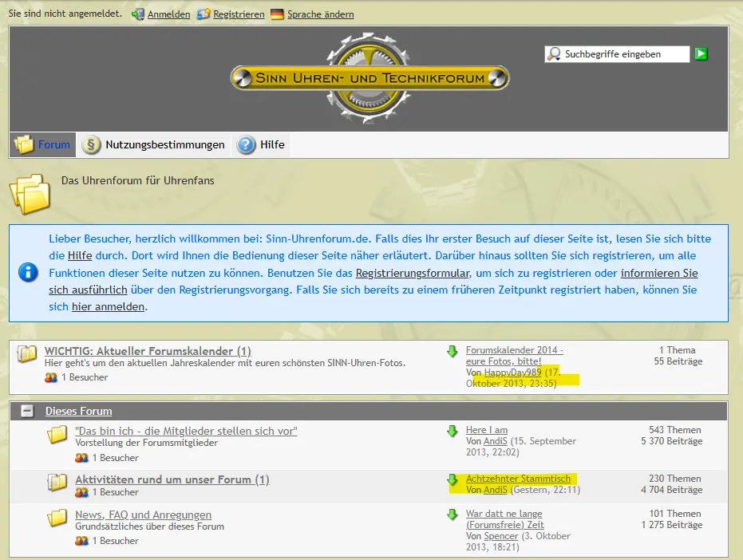This screenshot has width=743, height=560.
Task: Click the green search submit arrow button
Action: [701, 54]
